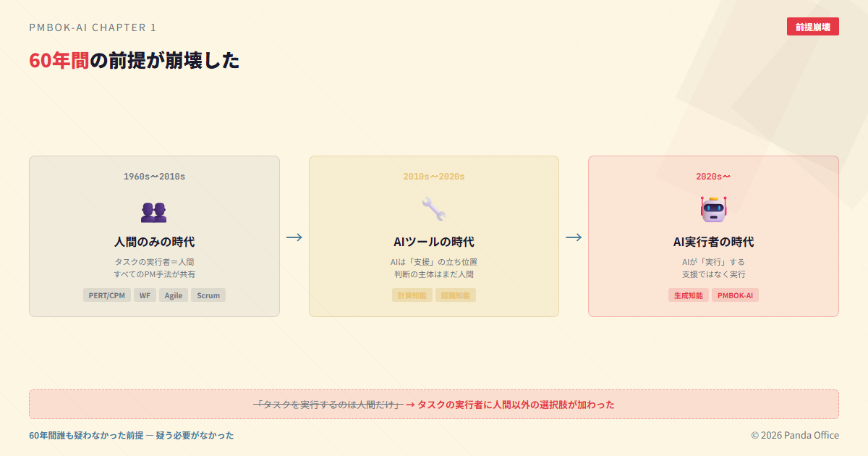Viewport: 868px width, 456px height.
Task: Click the arrow between the first and second cards
Action: pos(294,237)
